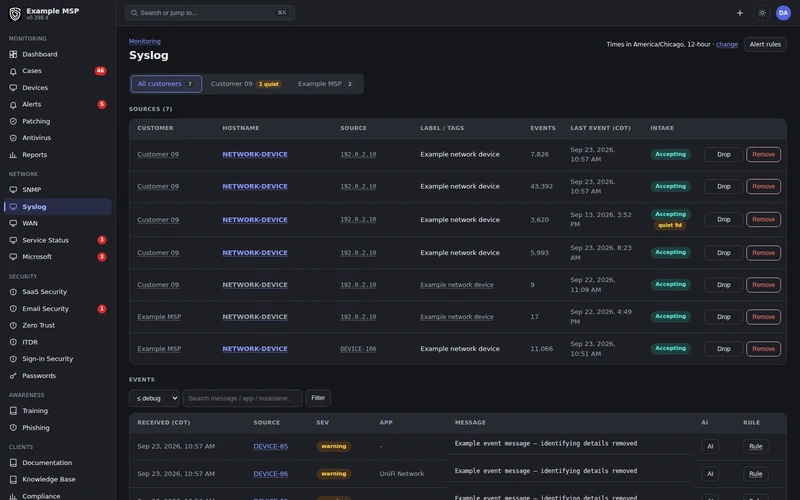Open Knowledge Base via its icon
Viewport: 800px width, 500px height.
[x=13, y=480]
